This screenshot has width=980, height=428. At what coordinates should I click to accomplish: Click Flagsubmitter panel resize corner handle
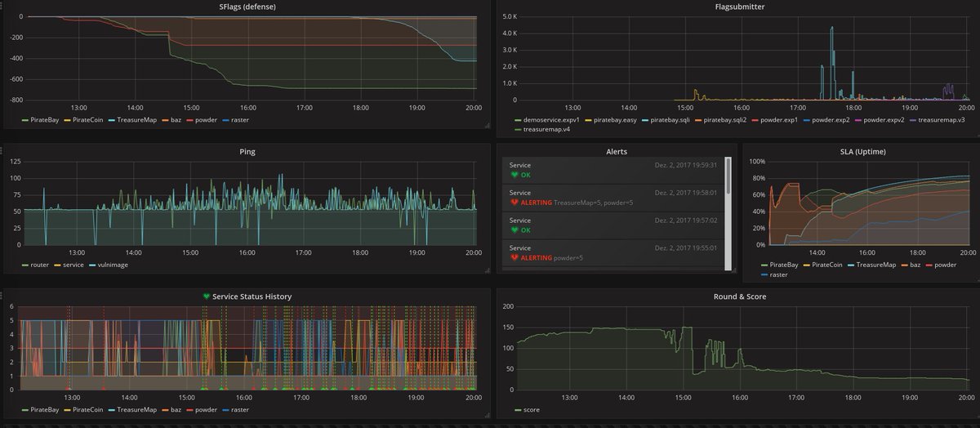(x=976, y=135)
